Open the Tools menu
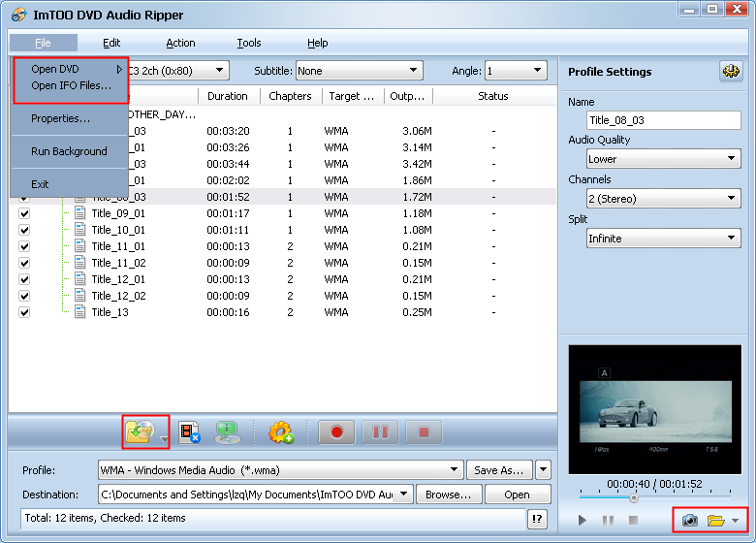The height and width of the screenshot is (543, 756). click(249, 43)
